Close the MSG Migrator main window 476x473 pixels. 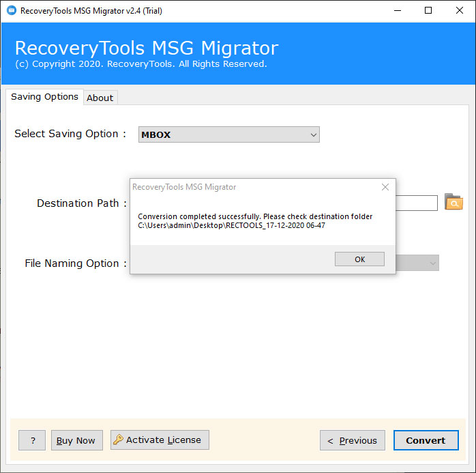tap(460, 11)
